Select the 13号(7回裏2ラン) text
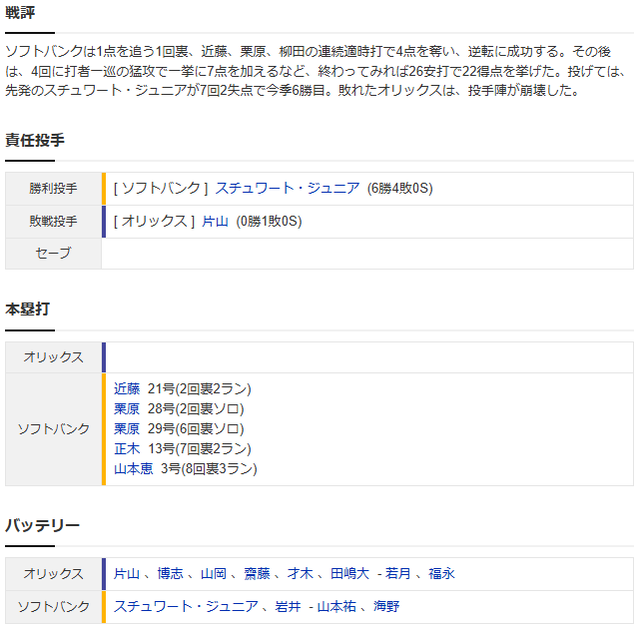 [200, 449]
